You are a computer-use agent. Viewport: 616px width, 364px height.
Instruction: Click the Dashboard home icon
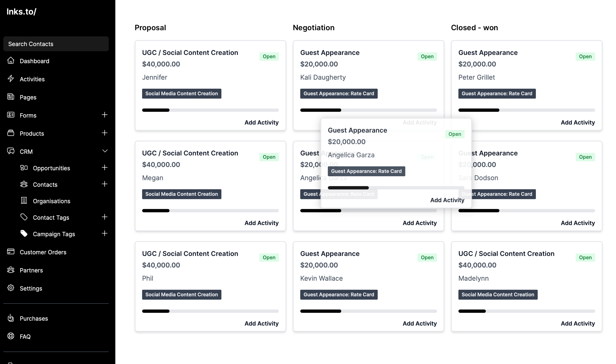[11, 60]
